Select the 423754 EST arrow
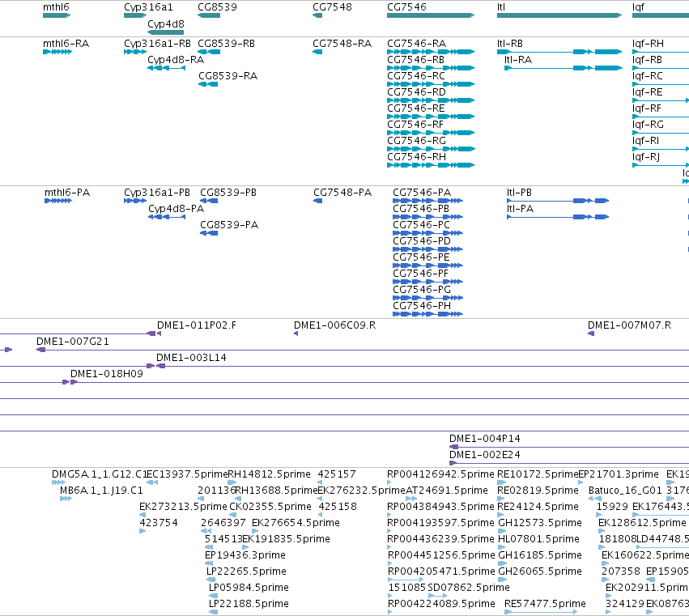 (x=142, y=531)
